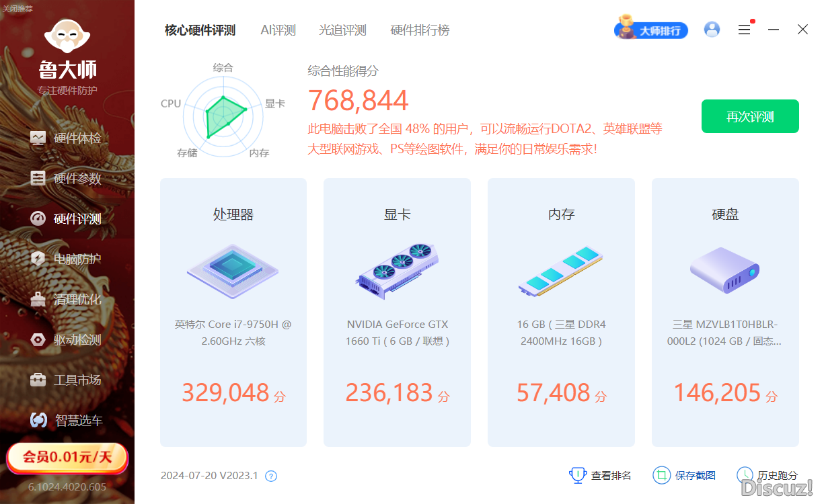Image resolution: width=824 pixels, height=504 pixels.
Task: Click the 显卡 score 236,183
Action: pyautogui.click(x=390, y=393)
